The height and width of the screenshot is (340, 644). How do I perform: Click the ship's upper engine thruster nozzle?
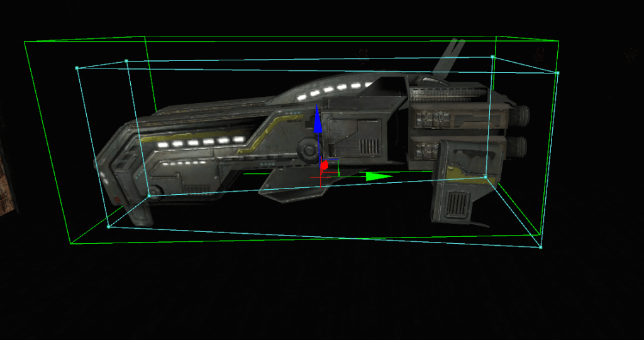pos(519,116)
